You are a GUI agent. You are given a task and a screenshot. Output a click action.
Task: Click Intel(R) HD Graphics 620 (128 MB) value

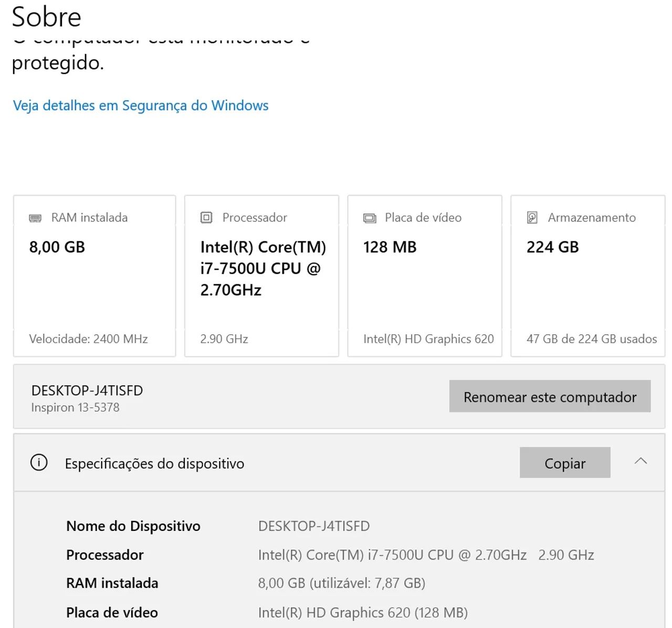(x=363, y=612)
